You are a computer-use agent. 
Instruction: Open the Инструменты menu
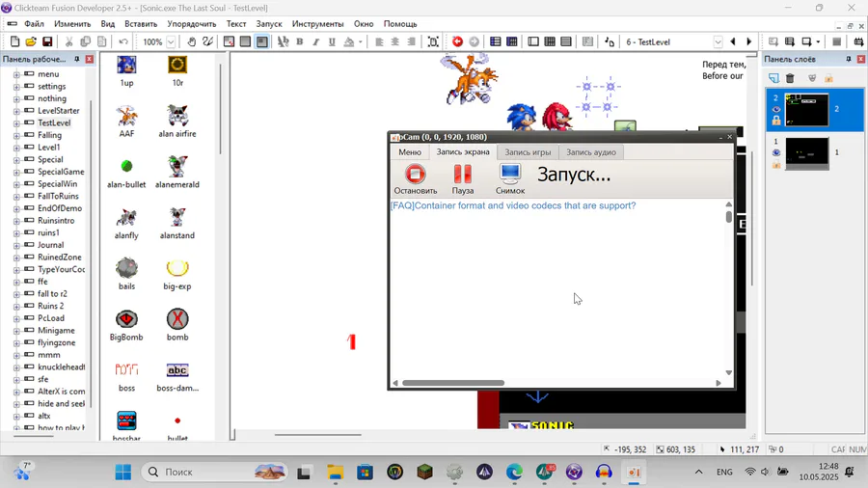click(317, 24)
